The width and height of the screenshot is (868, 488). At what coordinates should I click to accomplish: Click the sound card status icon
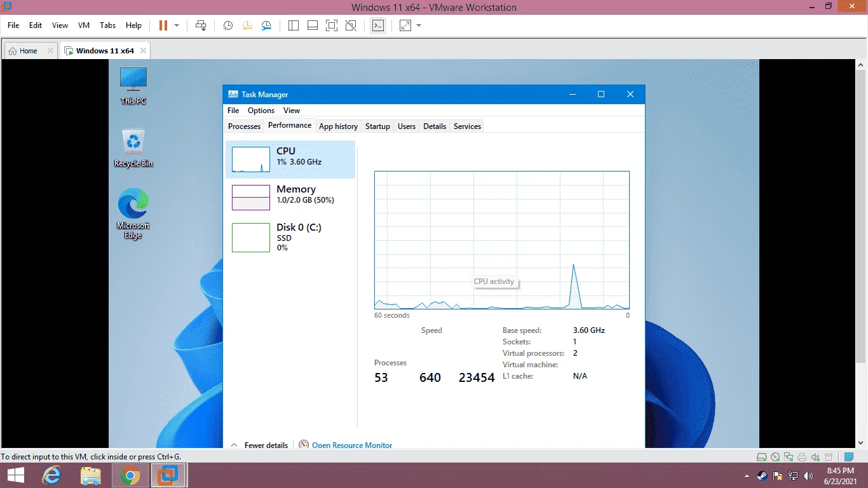815,457
